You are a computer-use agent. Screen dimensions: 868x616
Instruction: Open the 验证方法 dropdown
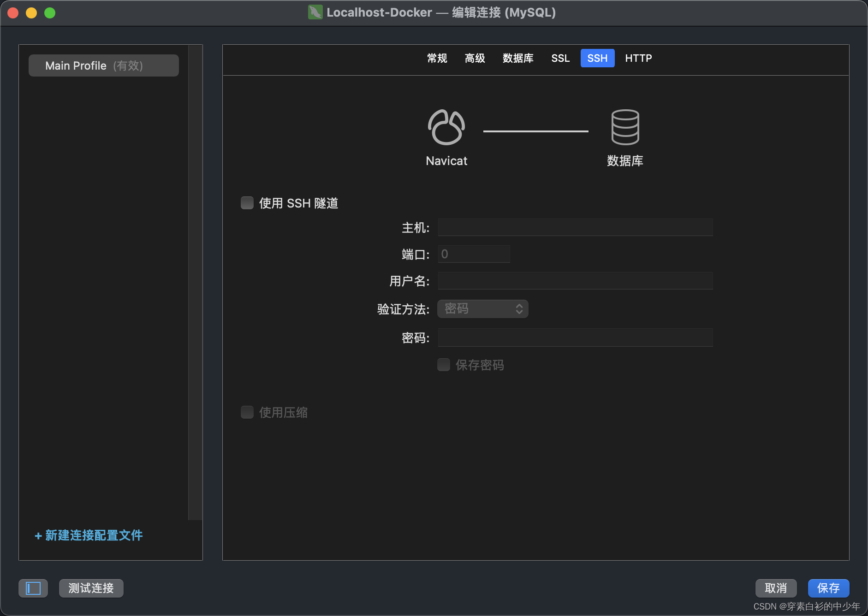[483, 309]
